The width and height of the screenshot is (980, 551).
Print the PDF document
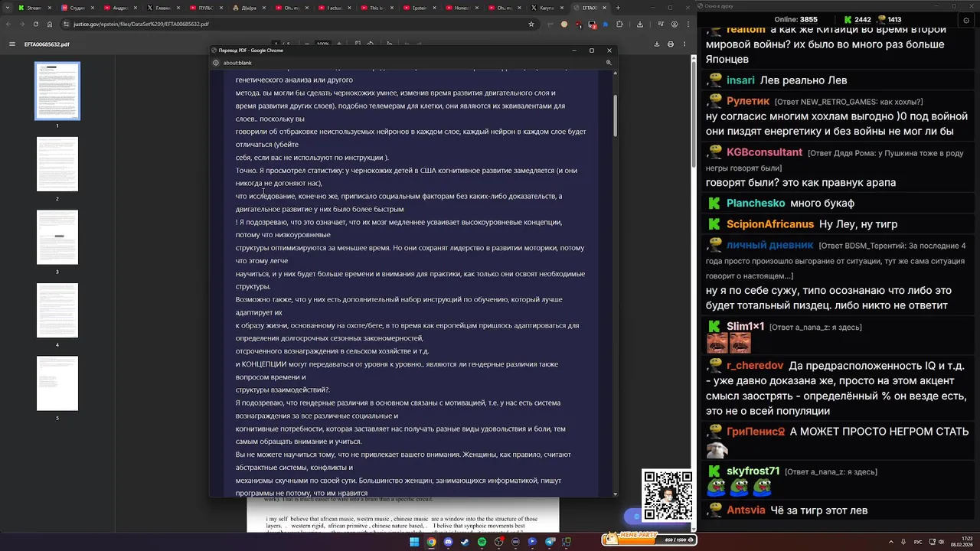click(x=671, y=44)
